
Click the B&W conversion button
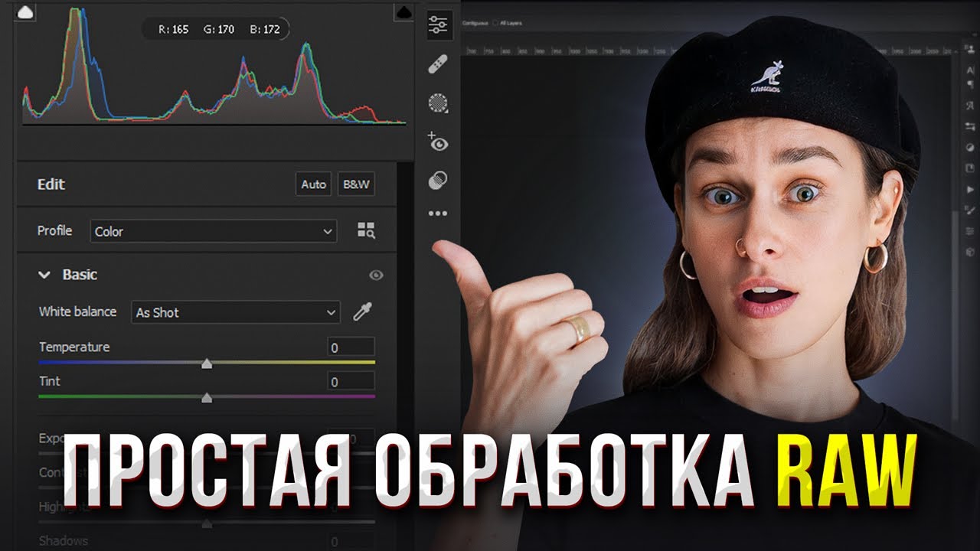356,184
